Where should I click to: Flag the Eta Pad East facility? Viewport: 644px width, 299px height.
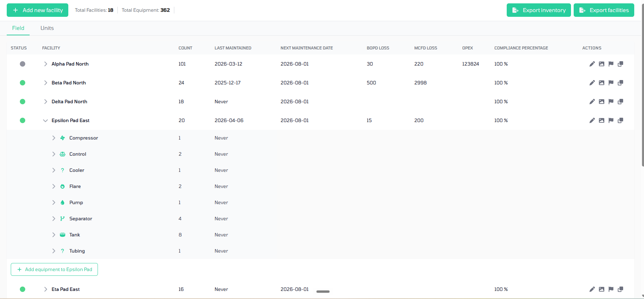tap(611, 289)
